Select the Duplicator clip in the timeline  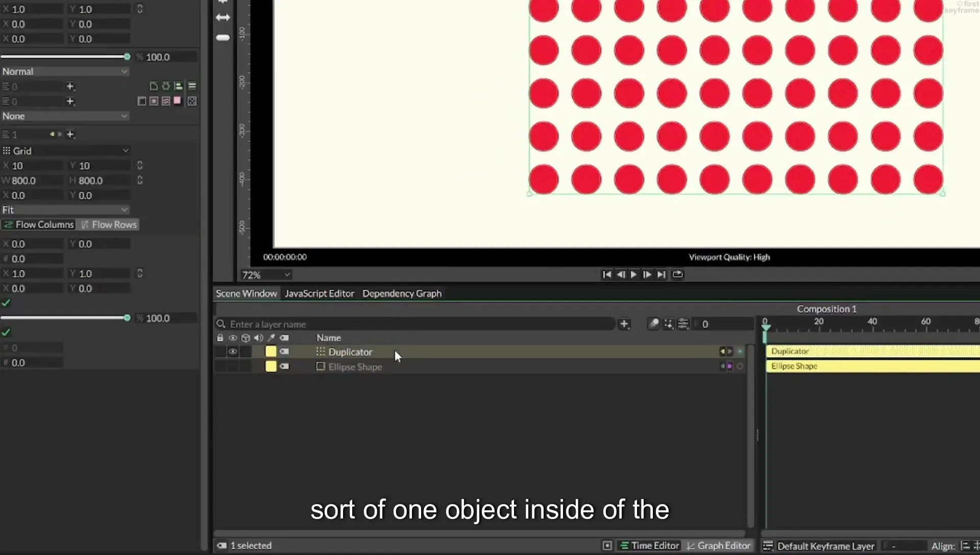pos(872,351)
